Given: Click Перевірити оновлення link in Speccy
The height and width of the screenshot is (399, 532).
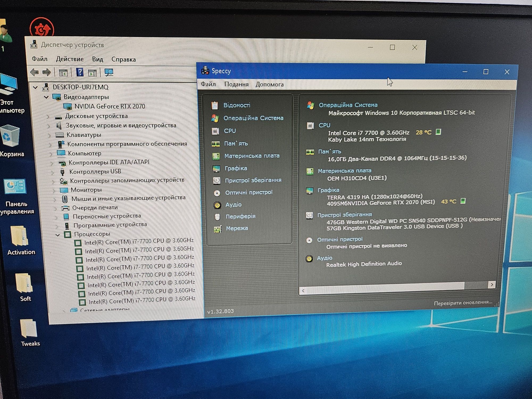Looking at the screenshot, I should point(463,303).
